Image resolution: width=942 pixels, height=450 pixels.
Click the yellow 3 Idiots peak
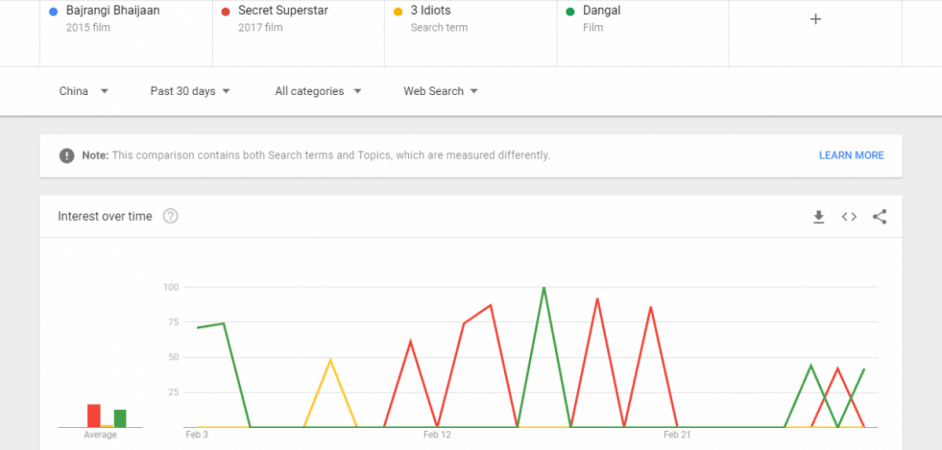point(330,360)
